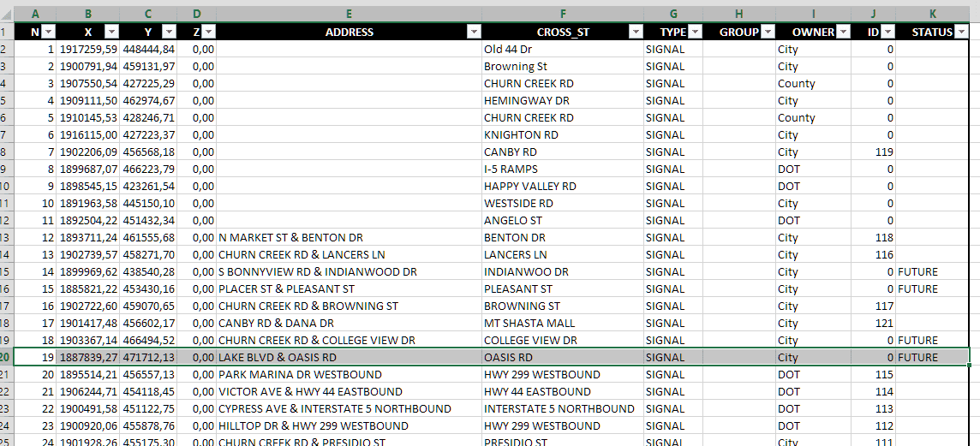Click the cell 'PARK MARINA DR WESTBOUND'

(349, 375)
